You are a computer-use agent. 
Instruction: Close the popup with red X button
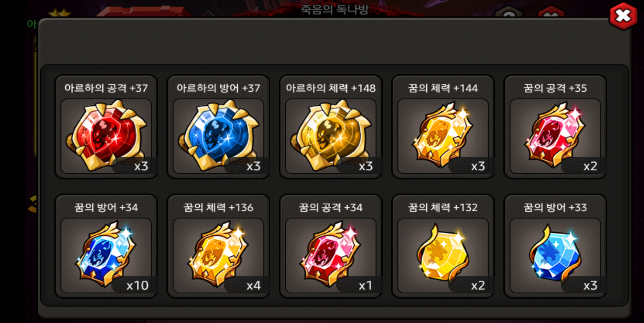623,16
